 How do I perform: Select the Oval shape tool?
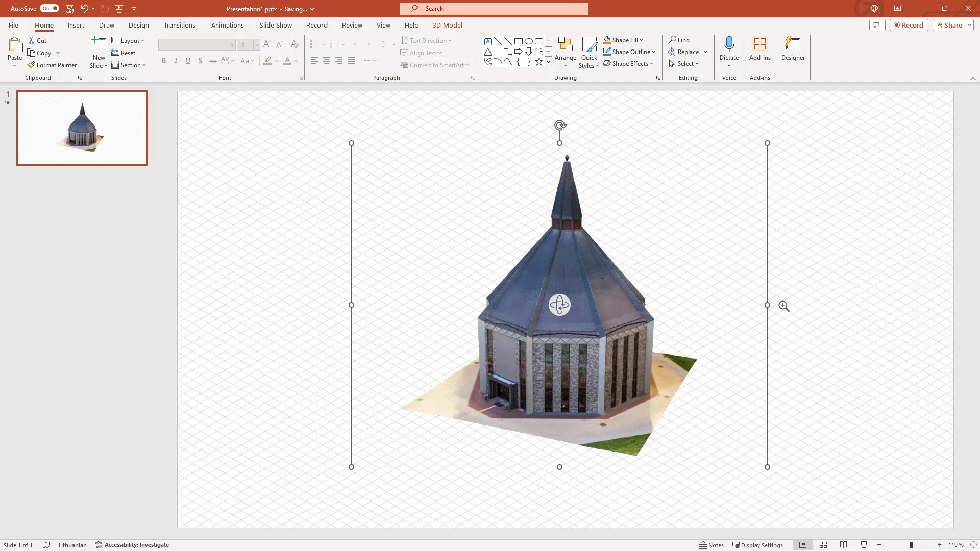(529, 41)
